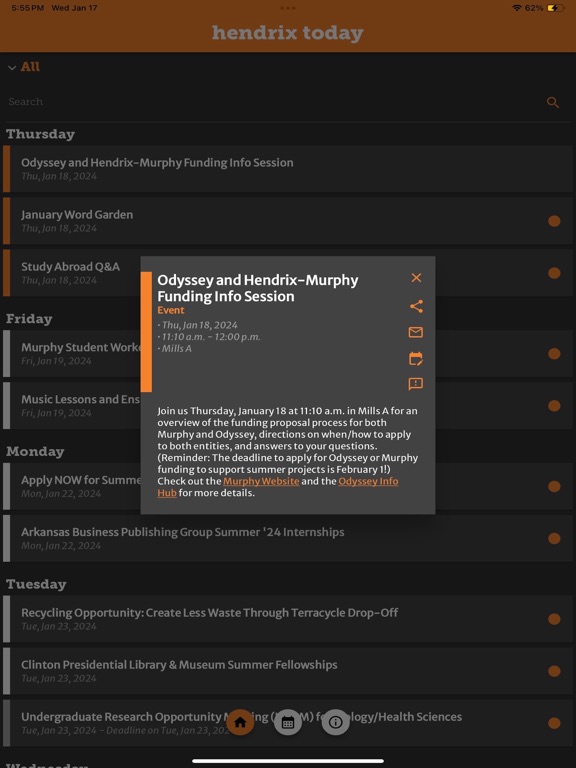Open the feedback report icon in popup

tap(415, 384)
